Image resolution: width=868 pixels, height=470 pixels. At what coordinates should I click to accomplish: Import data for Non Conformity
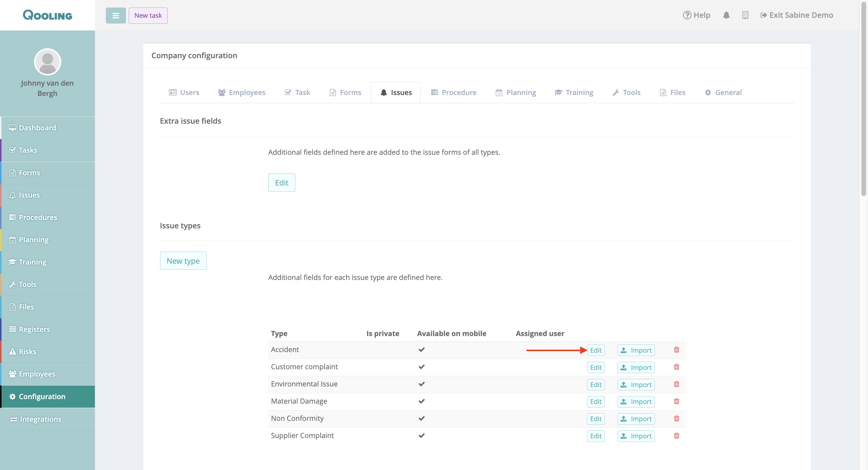pos(636,419)
